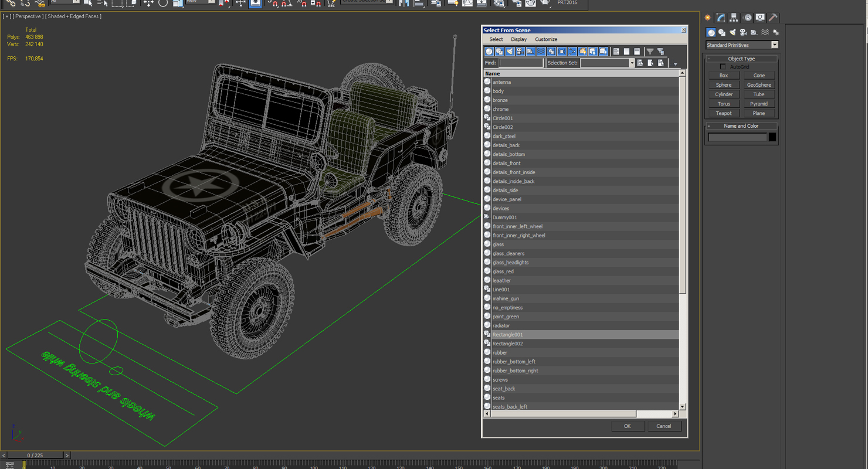Click the Box primitive button

pyautogui.click(x=724, y=76)
